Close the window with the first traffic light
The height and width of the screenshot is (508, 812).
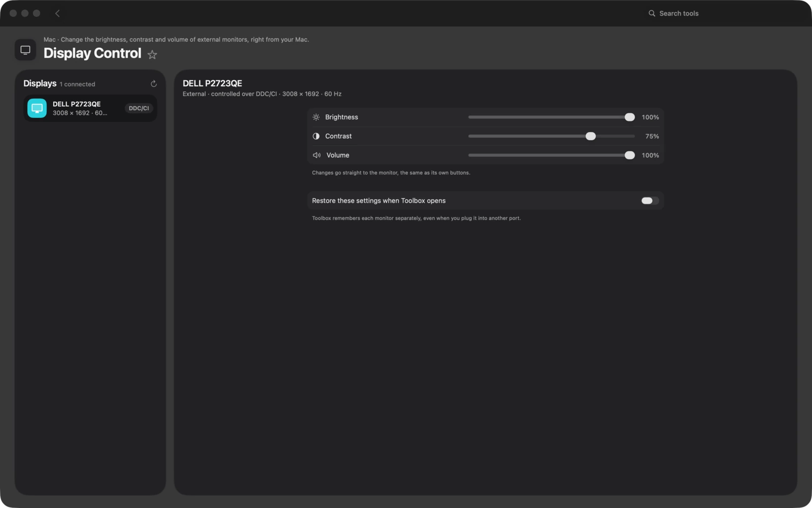(x=13, y=13)
